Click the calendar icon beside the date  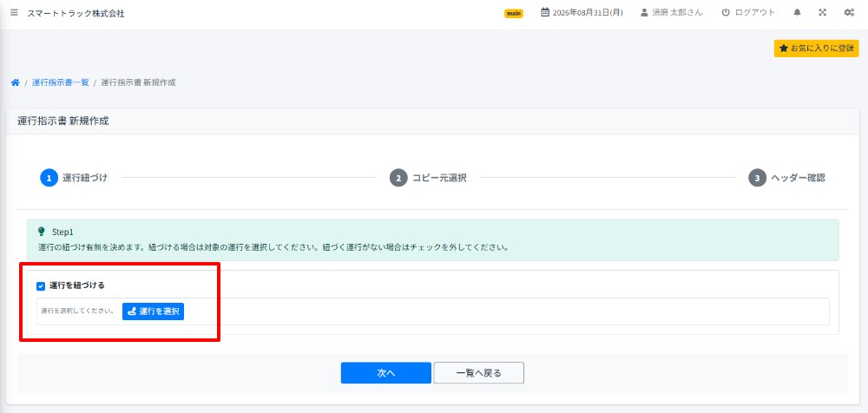point(545,12)
